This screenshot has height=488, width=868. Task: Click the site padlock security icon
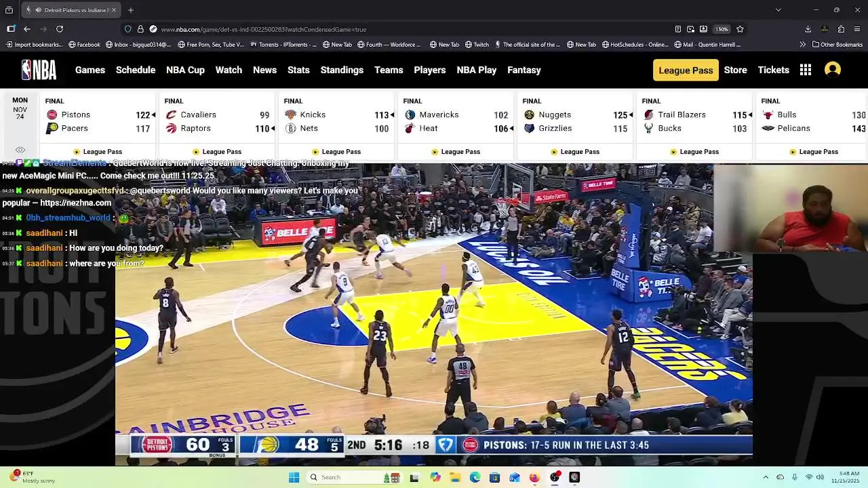click(x=140, y=29)
